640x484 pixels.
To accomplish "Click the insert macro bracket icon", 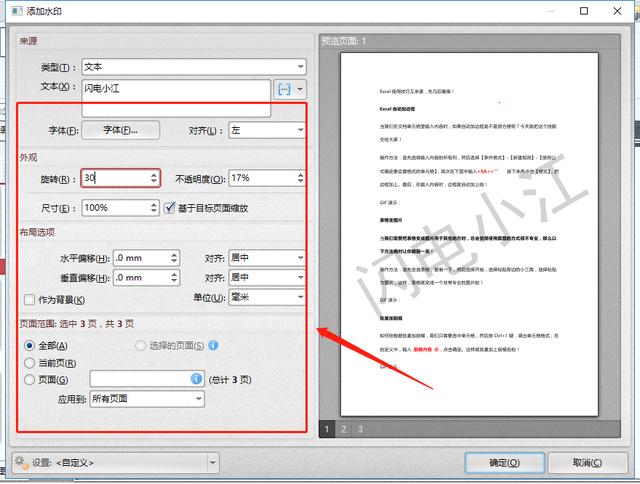I will tap(284, 89).
